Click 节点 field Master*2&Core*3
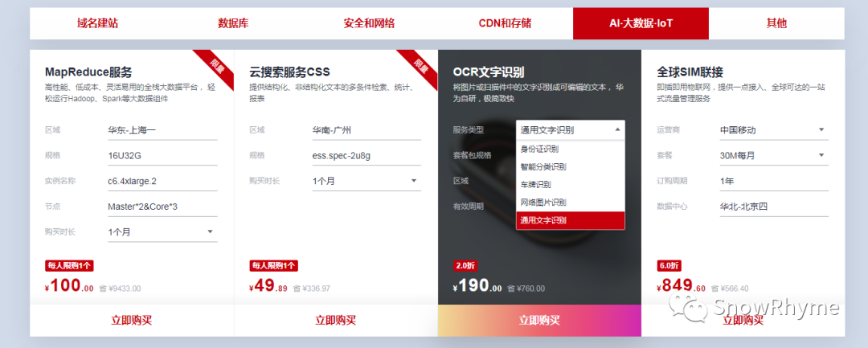Viewport: 868px width, 348px height. (x=162, y=207)
